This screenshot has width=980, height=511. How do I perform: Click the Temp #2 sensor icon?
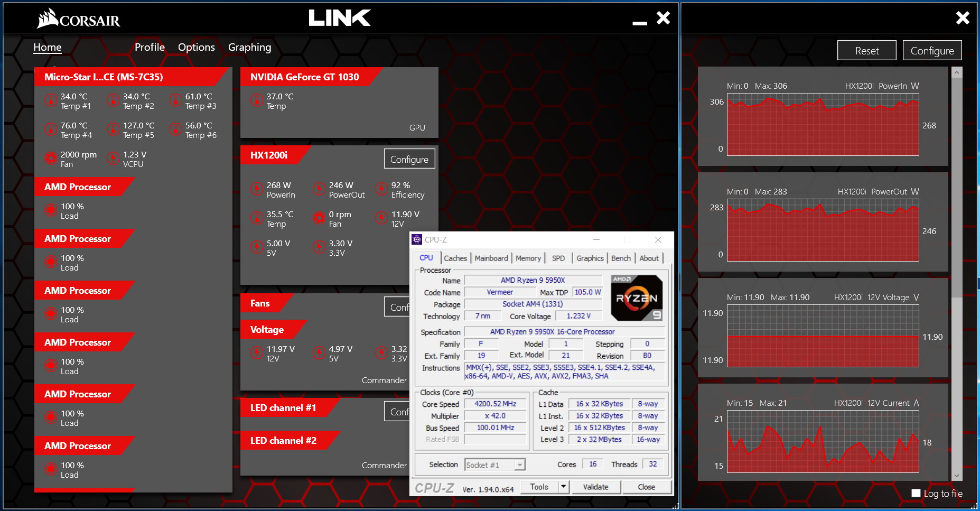[113, 100]
